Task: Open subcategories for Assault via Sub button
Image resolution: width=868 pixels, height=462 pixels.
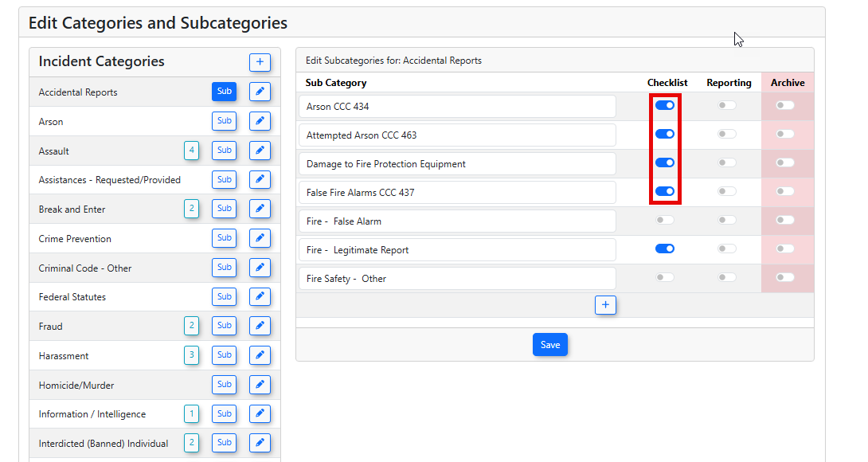Action: (x=225, y=151)
